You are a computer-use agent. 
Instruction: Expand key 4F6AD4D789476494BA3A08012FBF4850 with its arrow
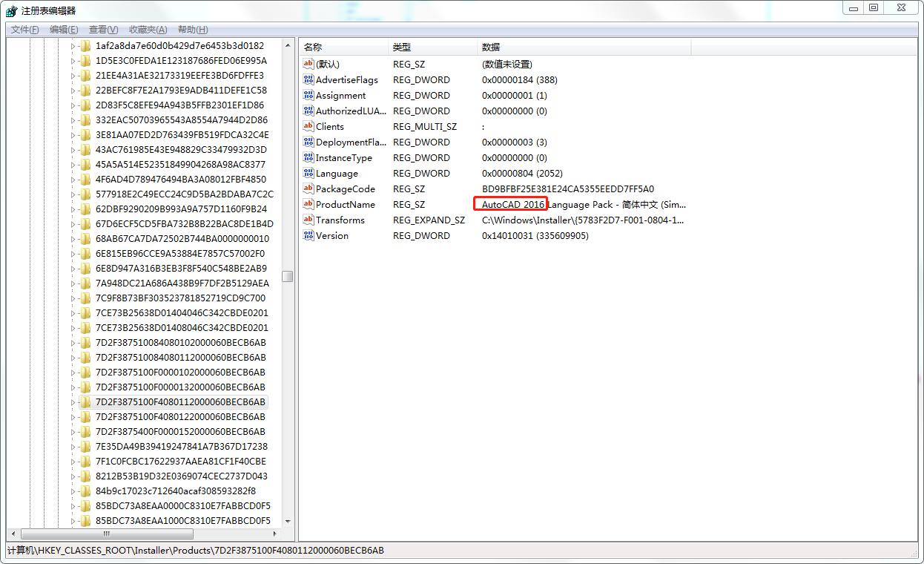tap(73, 180)
